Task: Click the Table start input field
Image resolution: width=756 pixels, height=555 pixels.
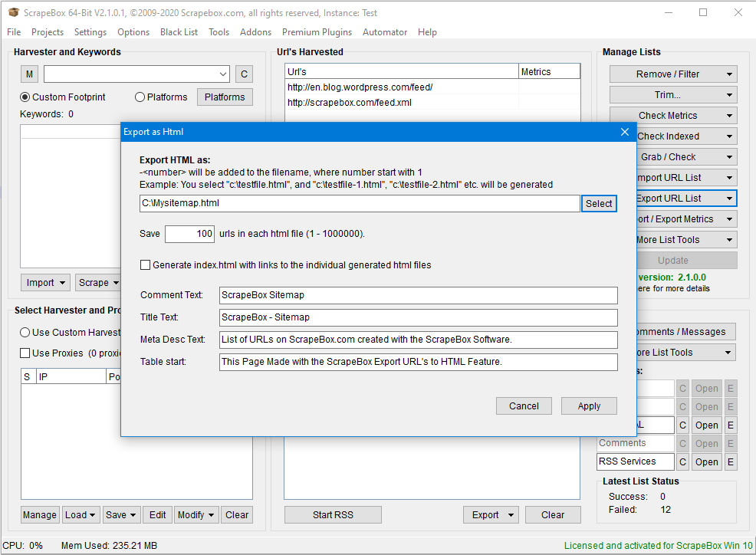Action: 418,362
